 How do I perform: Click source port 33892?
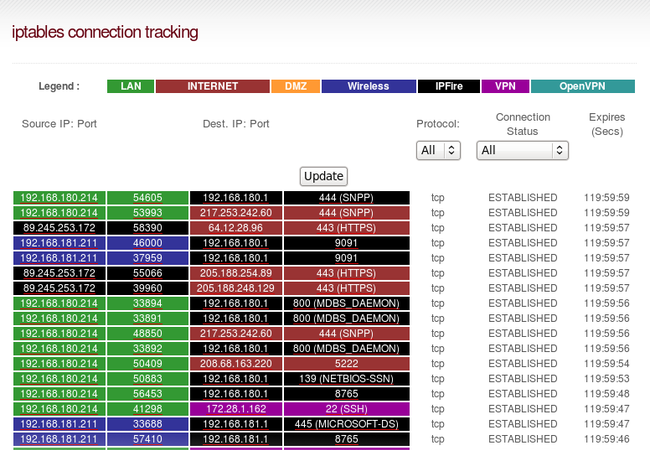point(148,348)
